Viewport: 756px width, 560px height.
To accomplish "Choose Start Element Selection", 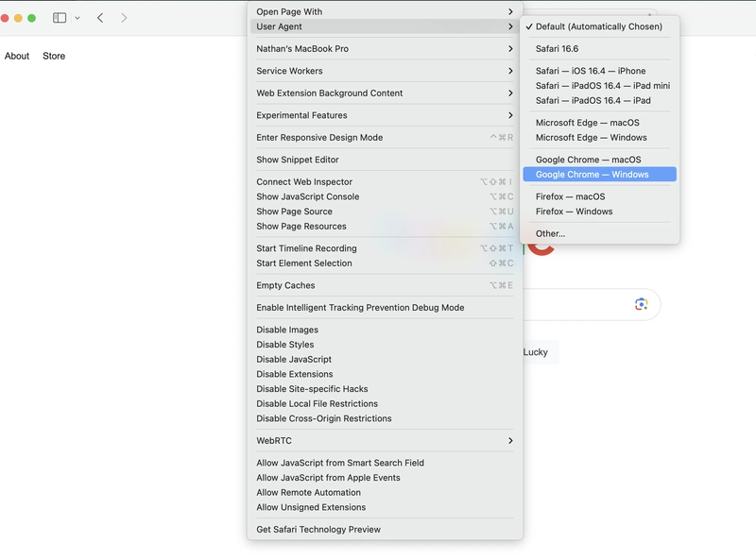I will [x=385, y=263].
